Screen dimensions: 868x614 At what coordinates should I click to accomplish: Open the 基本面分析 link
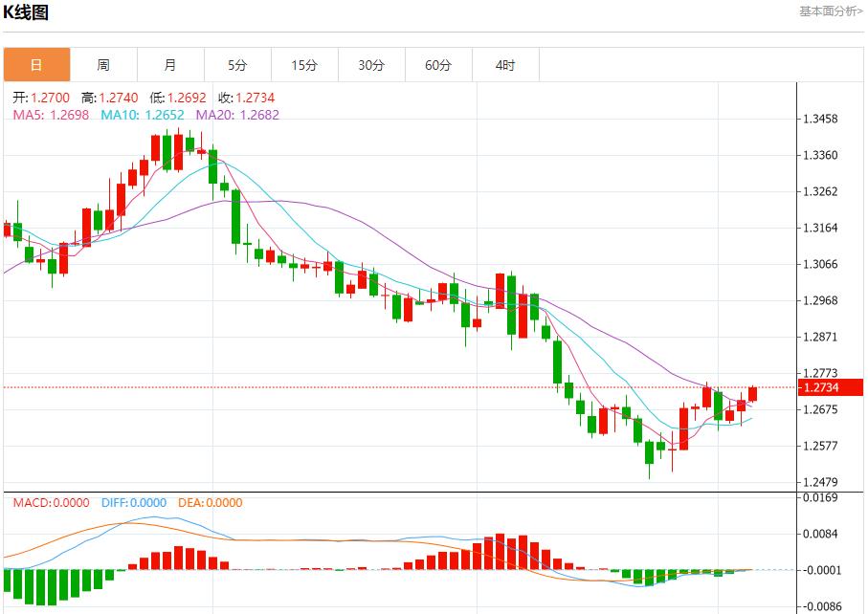[x=831, y=11]
